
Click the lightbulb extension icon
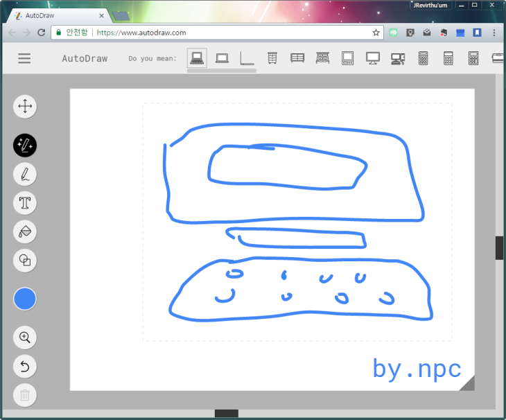[410, 33]
